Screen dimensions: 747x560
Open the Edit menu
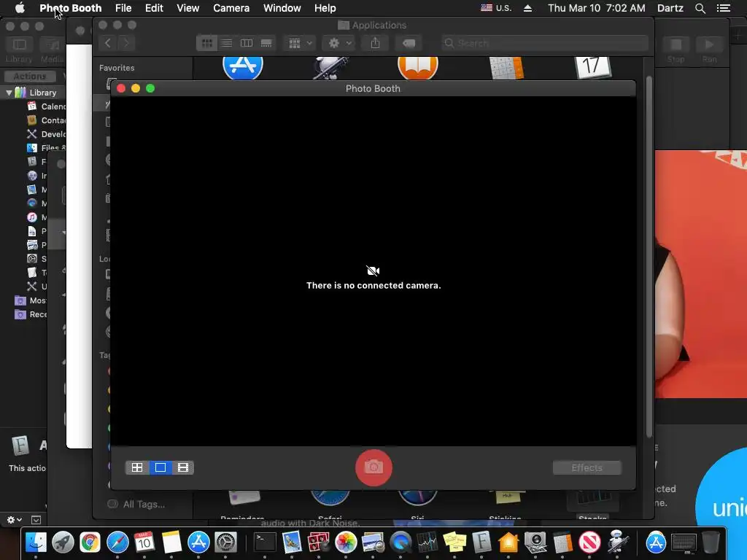[x=154, y=8]
